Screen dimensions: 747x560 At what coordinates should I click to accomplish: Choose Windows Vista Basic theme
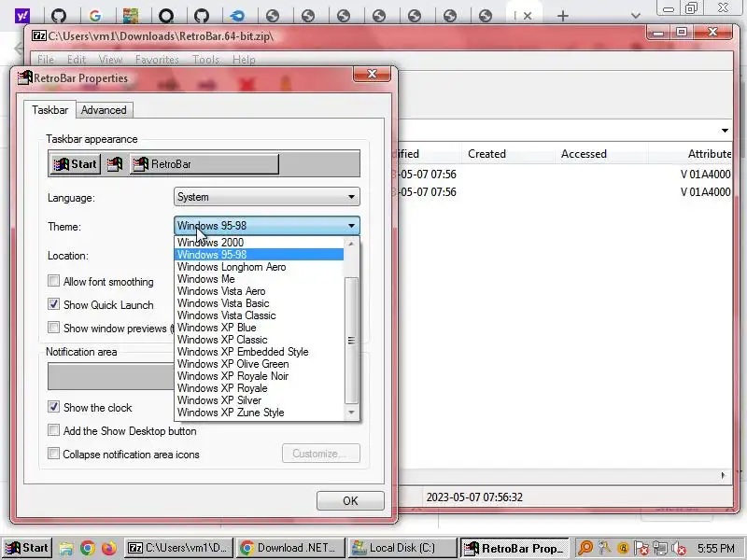tap(260, 303)
